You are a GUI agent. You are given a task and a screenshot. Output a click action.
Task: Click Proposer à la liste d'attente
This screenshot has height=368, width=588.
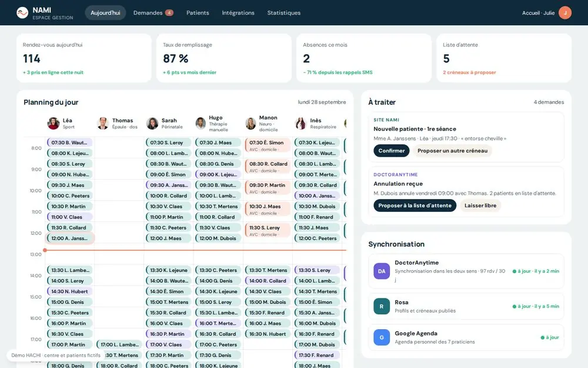click(415, 205)
